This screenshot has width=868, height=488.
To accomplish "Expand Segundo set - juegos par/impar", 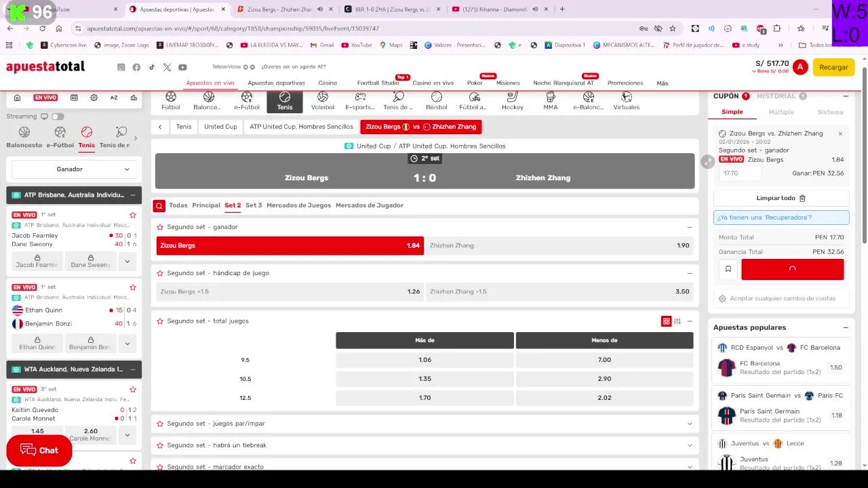I will point(425,424).
